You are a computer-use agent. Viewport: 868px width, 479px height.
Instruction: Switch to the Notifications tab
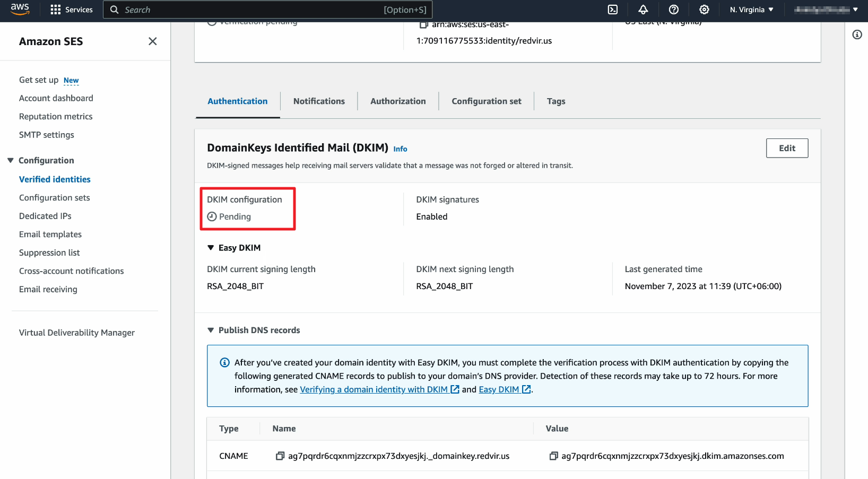(x=319, y=101)
